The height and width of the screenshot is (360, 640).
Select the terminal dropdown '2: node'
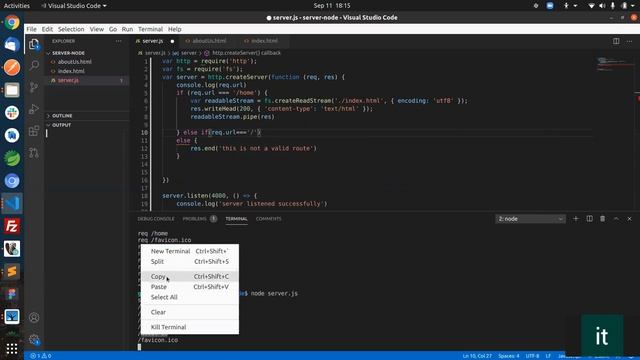coord(530,219)
